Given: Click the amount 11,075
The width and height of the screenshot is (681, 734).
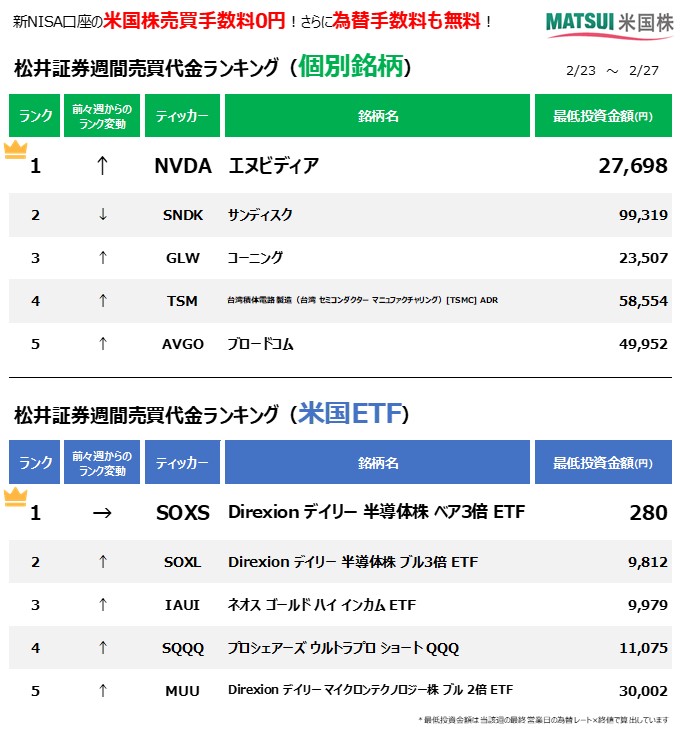Looking at the screenshot, I should [644, 648].
